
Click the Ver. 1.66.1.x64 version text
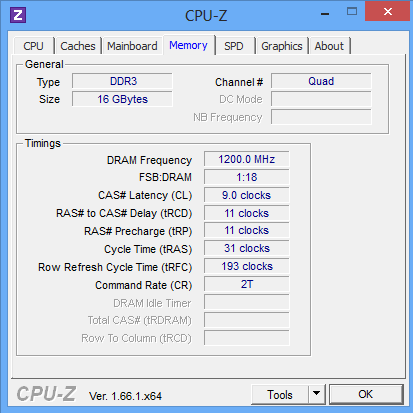[x=125, y=396]
